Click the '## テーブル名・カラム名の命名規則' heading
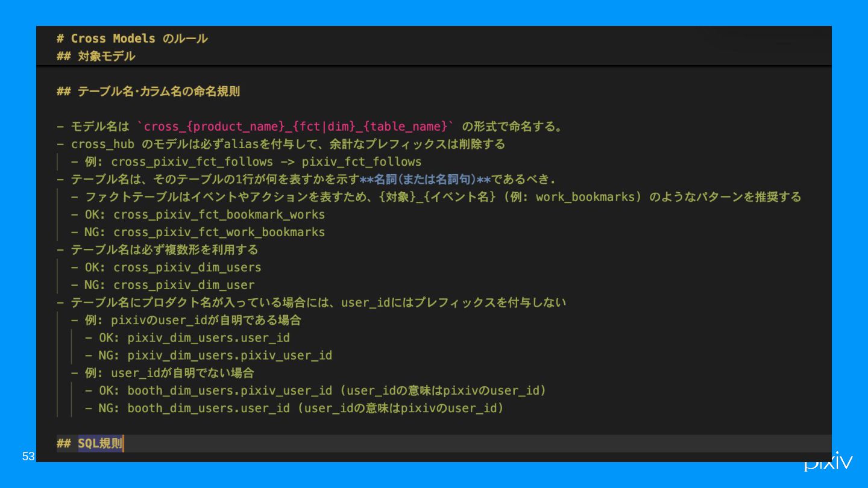Viewport: 868px width, 488px height. 148,92
